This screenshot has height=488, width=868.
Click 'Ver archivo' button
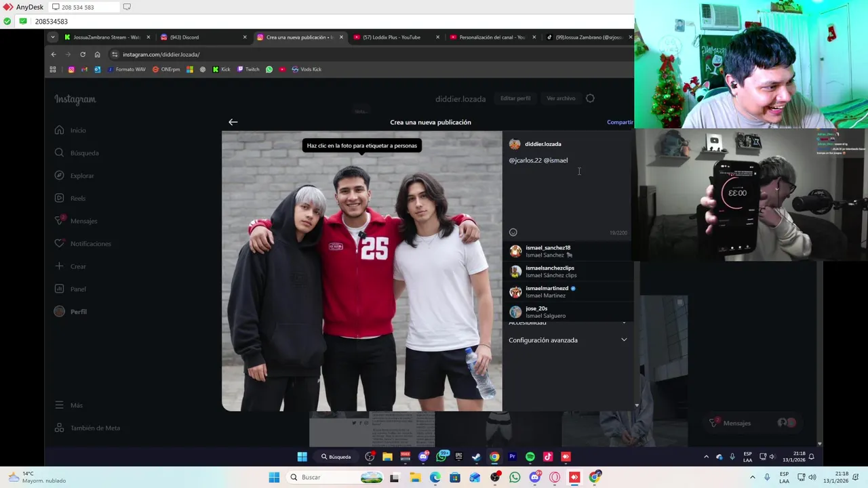(561, 98)
